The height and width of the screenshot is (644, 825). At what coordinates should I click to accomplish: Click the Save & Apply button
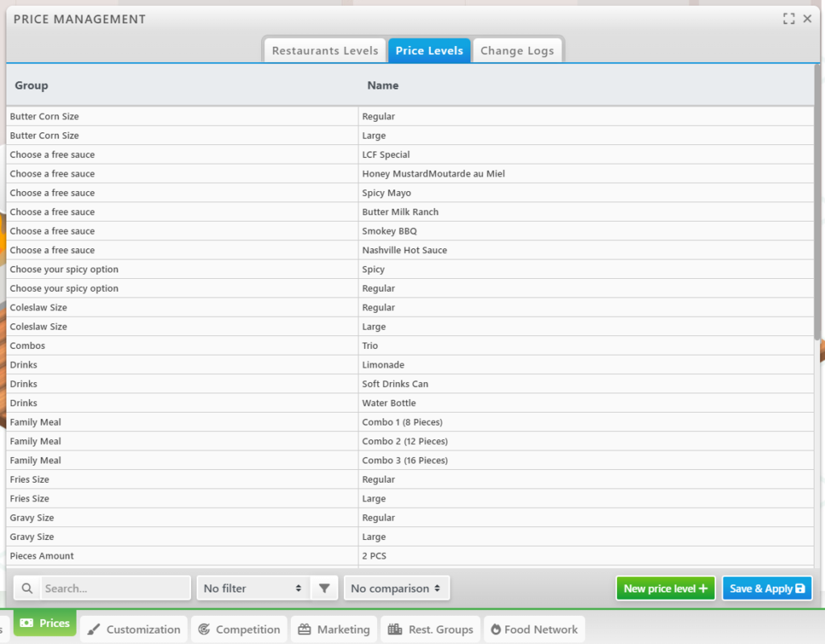click(766, 588)
